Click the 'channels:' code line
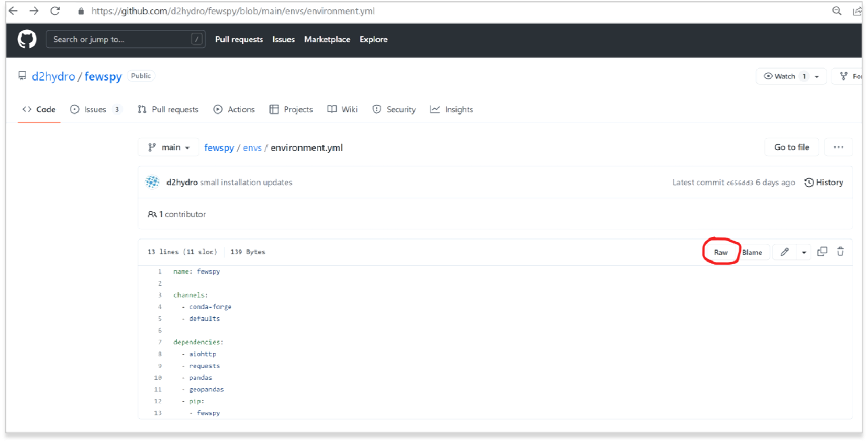Image resolution: width=868 pixels, height=443 pixels. (x=191, y=295)
